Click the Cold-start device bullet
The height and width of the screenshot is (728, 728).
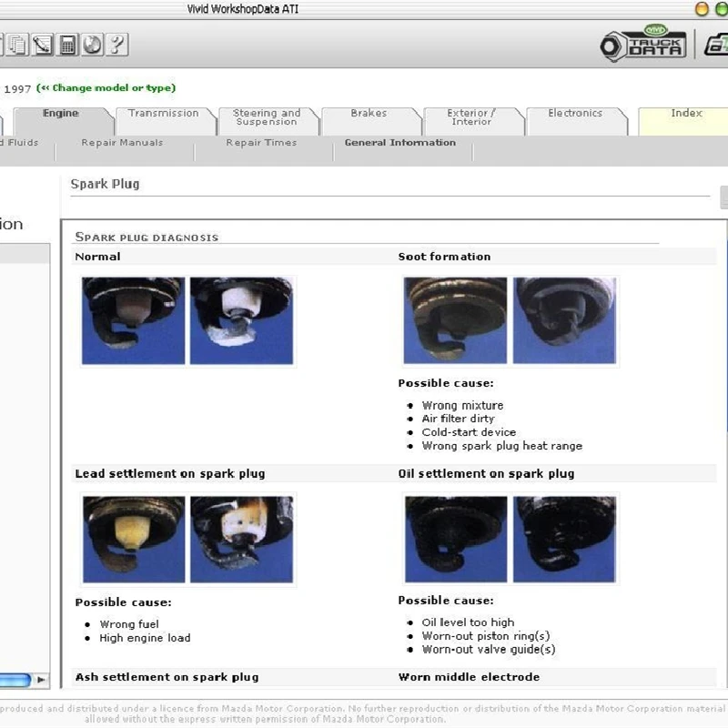(469, 432)
